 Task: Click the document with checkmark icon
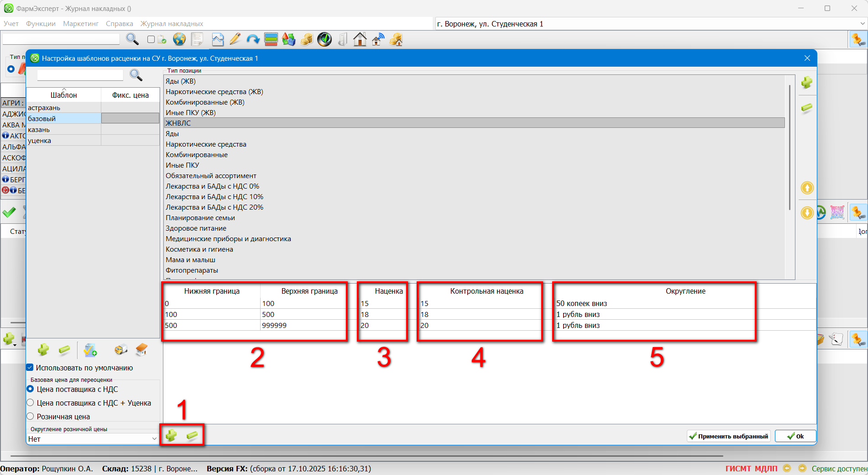pyautogui.click(x=90, y=350)
